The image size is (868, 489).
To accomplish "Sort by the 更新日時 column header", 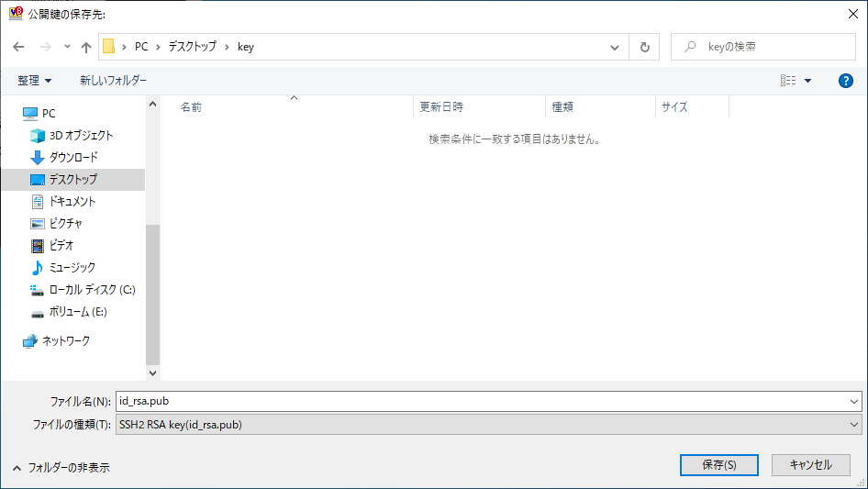I will pos(441,106).
